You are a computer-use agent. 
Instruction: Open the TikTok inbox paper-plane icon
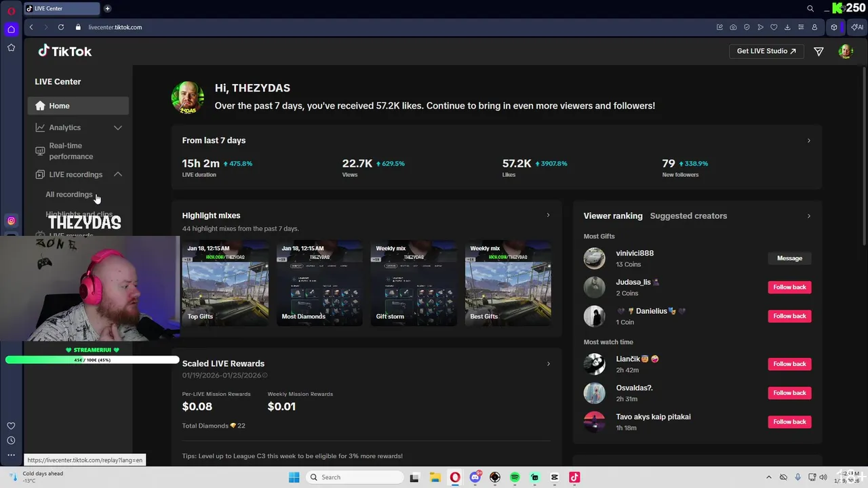click(x=818, y=52)
